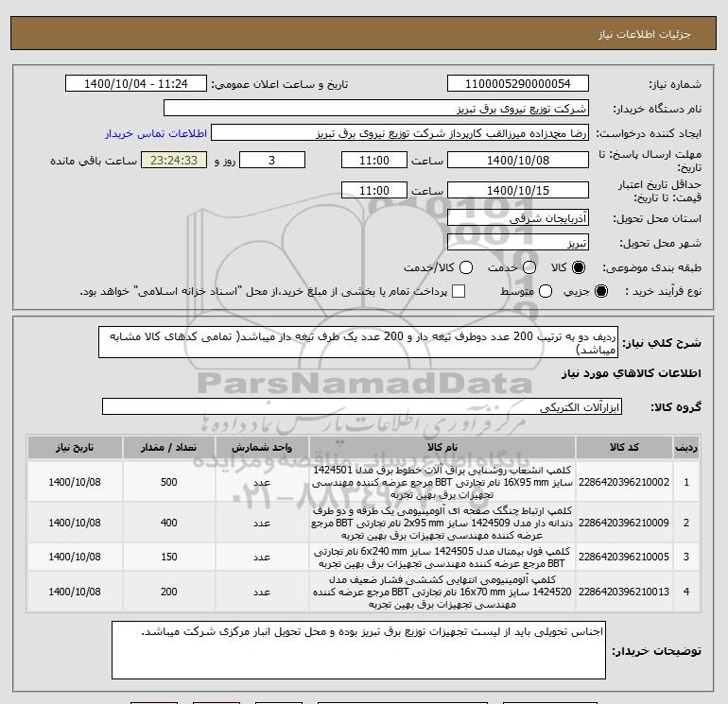Click the countdown timer 23:24:33
The width and height of the screenshot is (728, 704).
pos(174,160)
